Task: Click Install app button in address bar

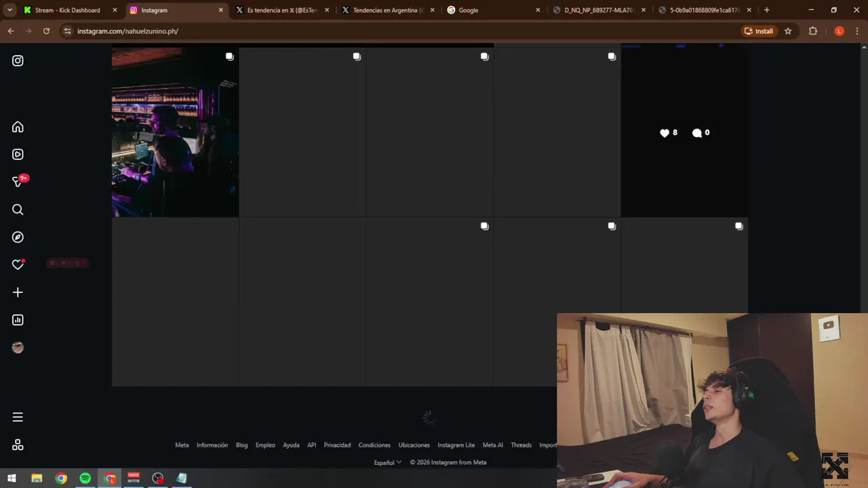Action: [x=759, y=31]
